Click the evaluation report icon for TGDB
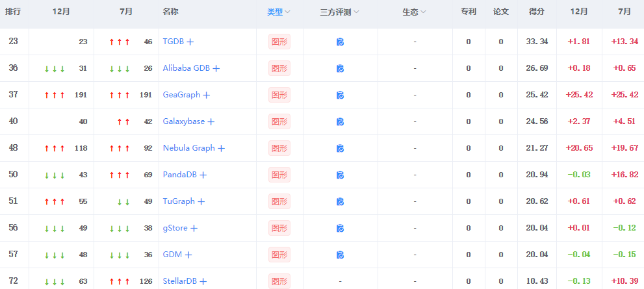 [x=340, y=42]
